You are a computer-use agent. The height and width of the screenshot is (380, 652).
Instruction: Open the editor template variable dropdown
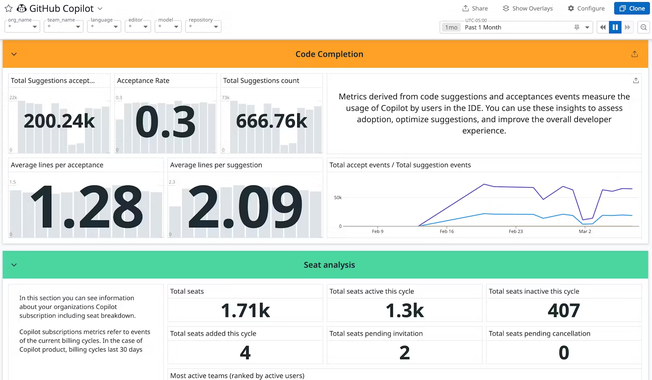pos(138,27)
